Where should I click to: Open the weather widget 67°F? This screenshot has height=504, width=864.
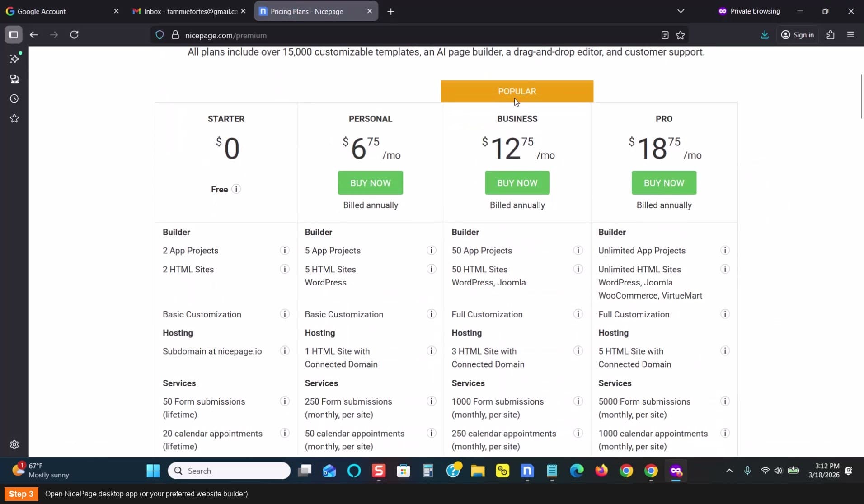pos(41,470)
